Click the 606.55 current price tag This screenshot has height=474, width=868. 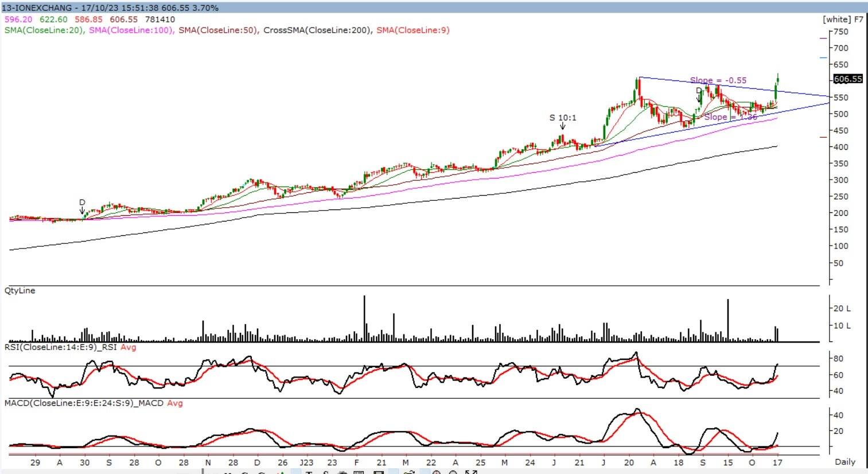[x=848, y=79]
